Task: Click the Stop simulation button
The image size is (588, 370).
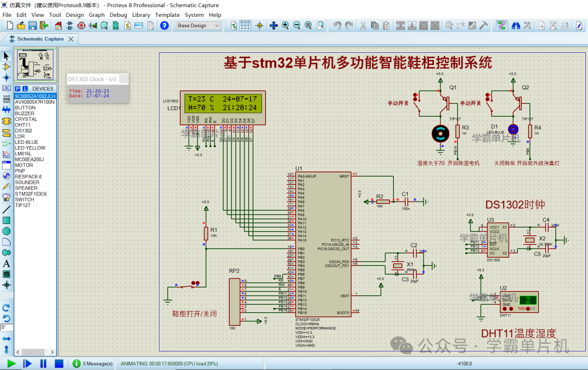Action: click(x=59, y=363)
